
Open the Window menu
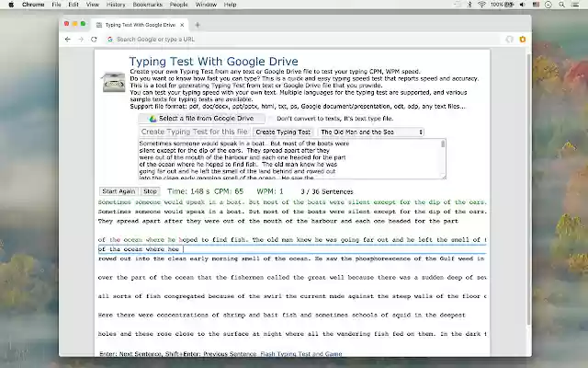click(206, 5)
